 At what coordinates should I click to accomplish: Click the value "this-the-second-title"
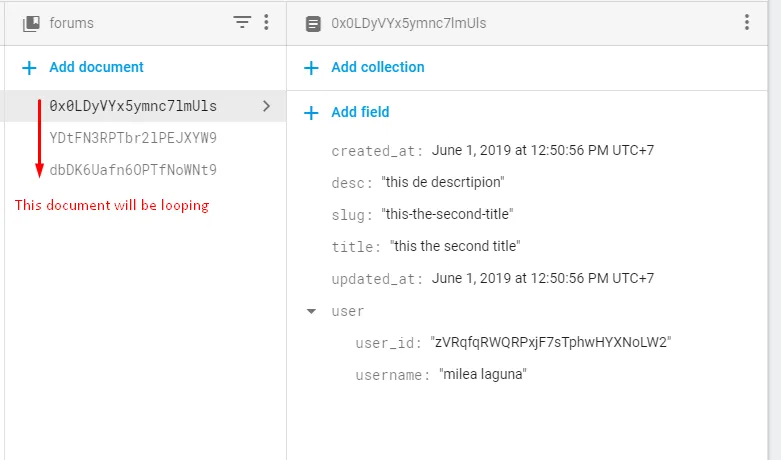[x=447, y=214]
